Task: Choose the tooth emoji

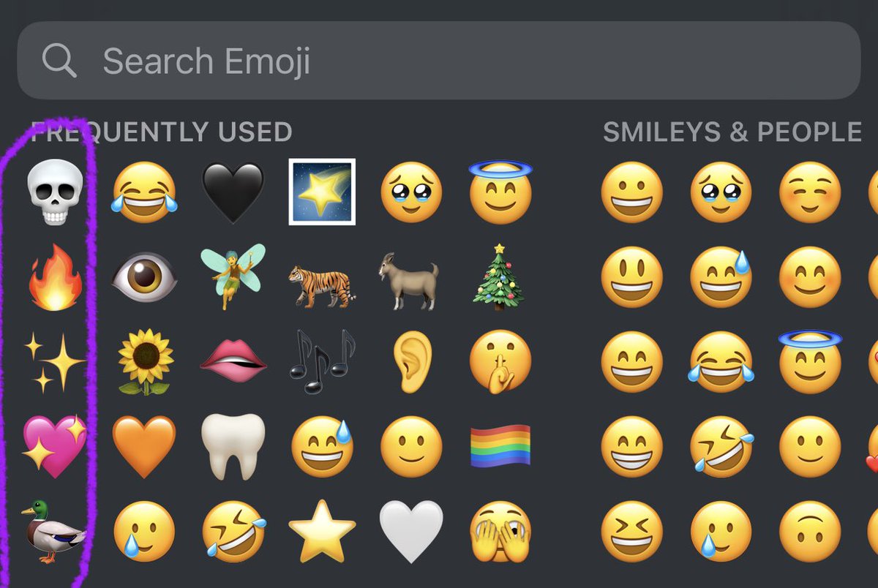Action: click(233, 446)
